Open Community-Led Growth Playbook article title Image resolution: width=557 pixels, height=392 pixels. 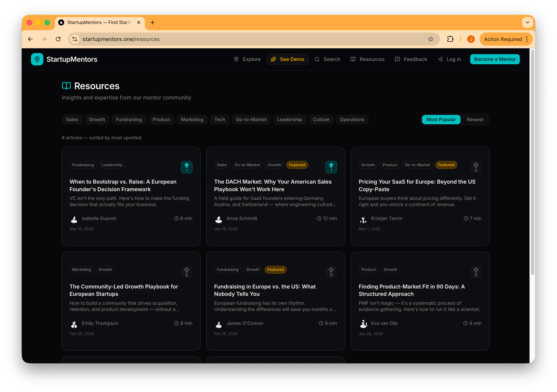pos(124,290)
